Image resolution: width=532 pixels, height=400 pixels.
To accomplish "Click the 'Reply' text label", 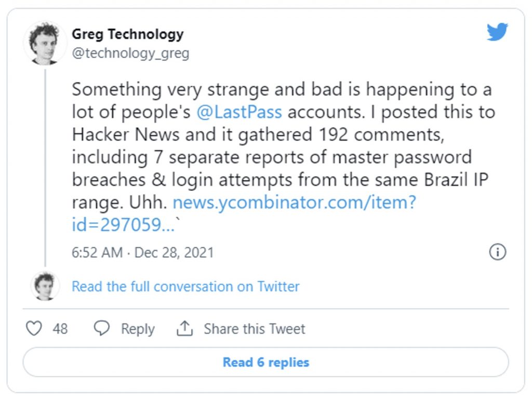I will point(138,329).
